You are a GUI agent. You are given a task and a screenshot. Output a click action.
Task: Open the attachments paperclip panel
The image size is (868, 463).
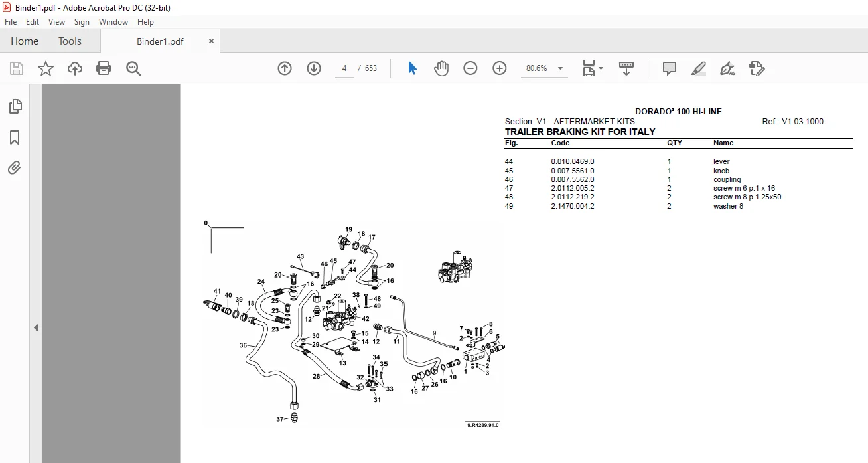(15, 168)
